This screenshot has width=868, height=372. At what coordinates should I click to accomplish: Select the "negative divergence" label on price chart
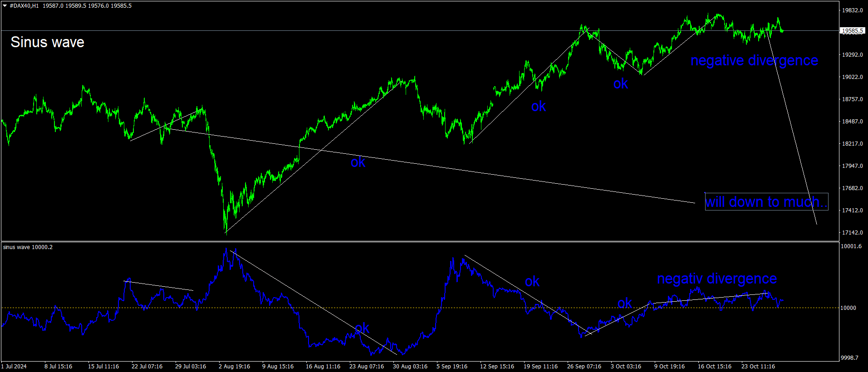(x=754, y=60)
